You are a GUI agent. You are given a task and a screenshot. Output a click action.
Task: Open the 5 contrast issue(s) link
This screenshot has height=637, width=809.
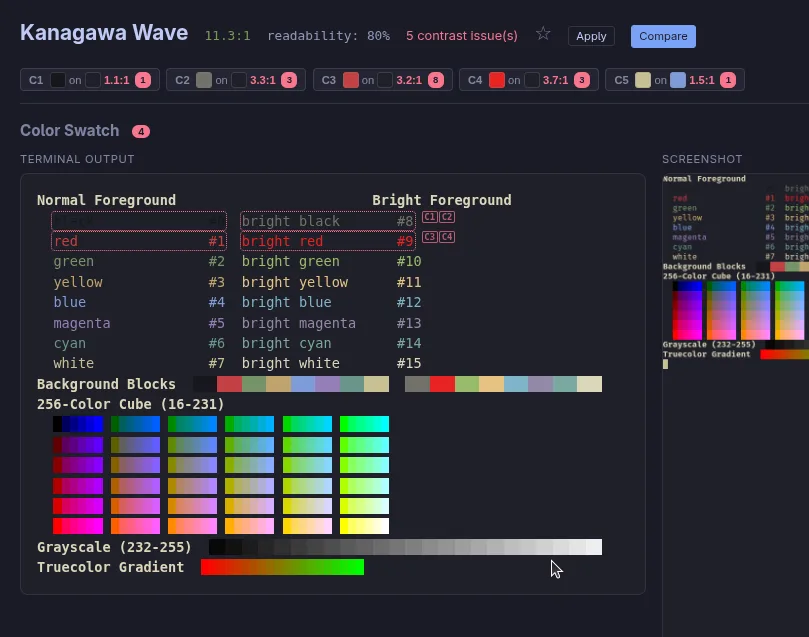coord(461,36)
